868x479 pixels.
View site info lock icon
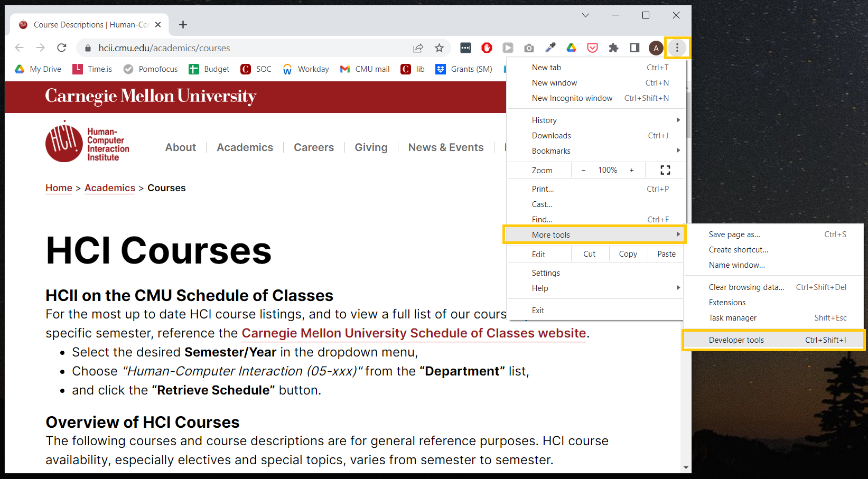point(88,48)
